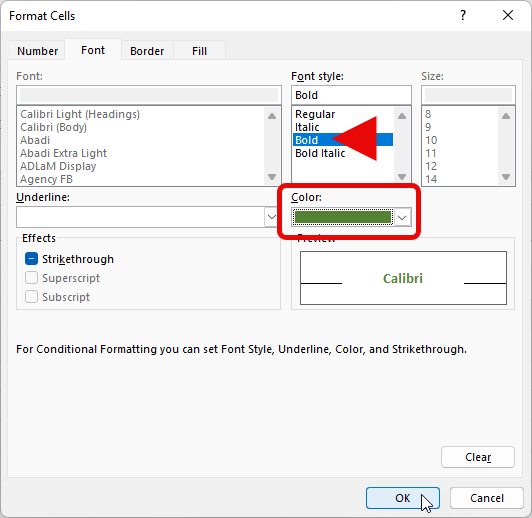Click Font list scroll up arrow
The height and width of the screenshot is (518, 532).
point(272,116)
